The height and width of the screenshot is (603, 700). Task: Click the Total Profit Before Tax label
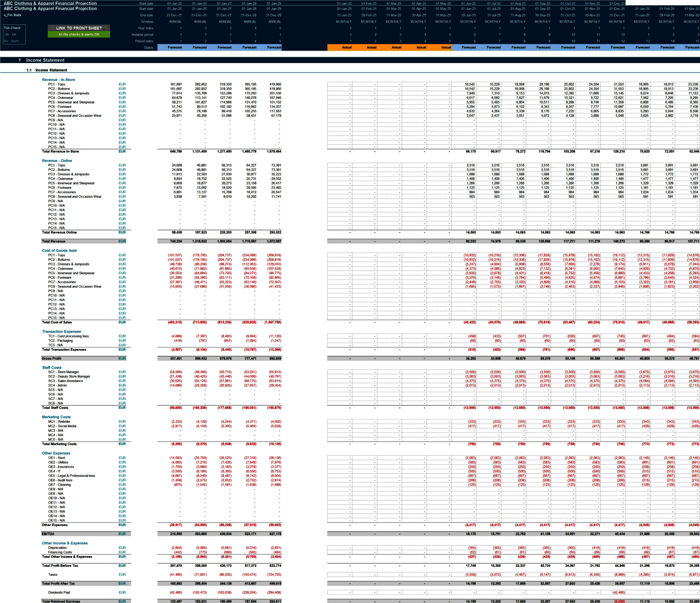point(60,566)
